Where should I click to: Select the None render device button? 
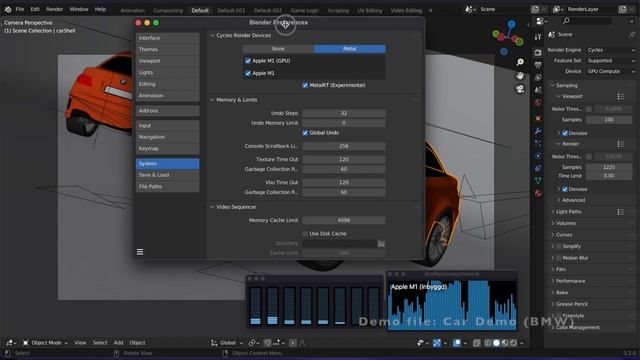[x=278, y=49]
